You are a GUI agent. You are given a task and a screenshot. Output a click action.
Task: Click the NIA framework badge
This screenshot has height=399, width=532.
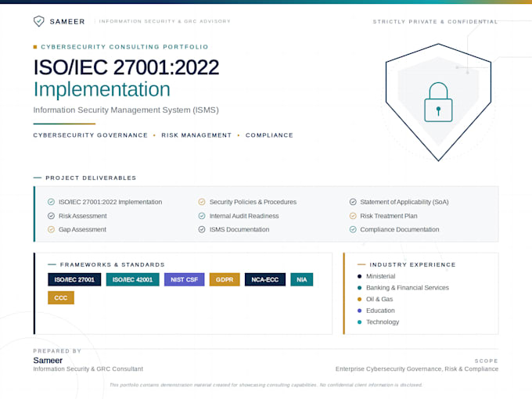302,279
